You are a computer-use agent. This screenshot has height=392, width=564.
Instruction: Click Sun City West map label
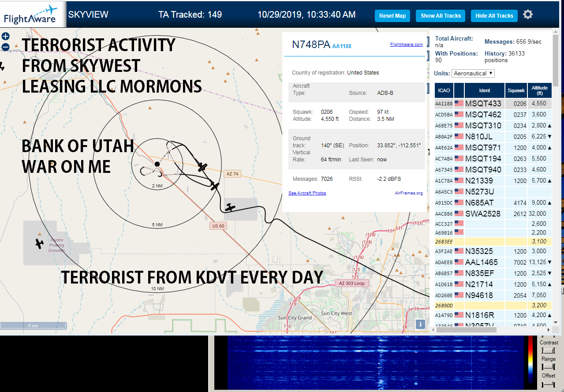[x=336, y=314]
